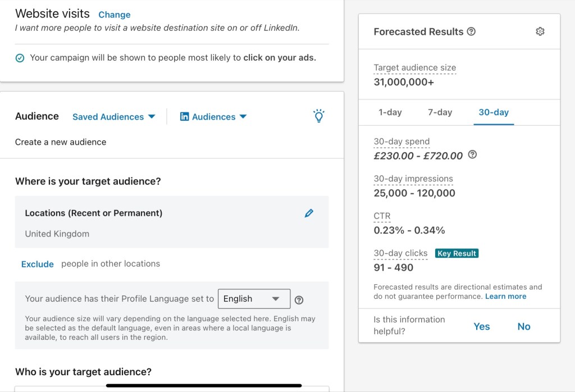
Task: Select the 30-day forecast tab
Action: point(494,112)
